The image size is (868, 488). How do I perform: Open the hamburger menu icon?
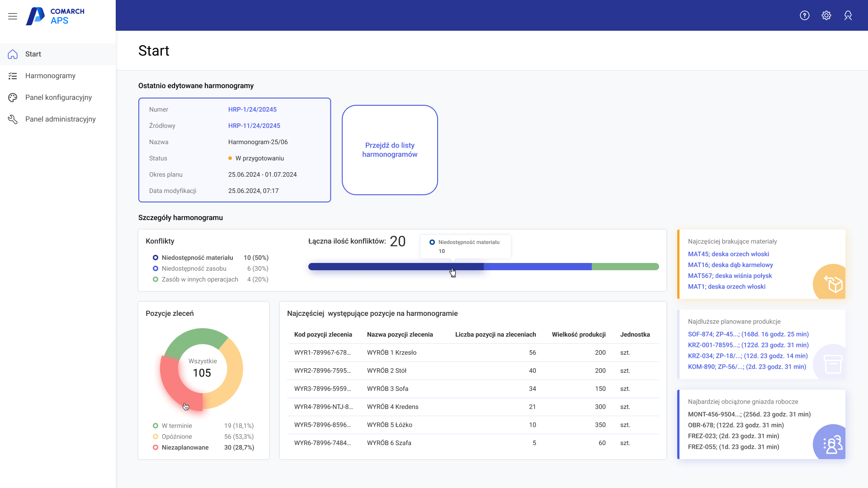[13, 16]
